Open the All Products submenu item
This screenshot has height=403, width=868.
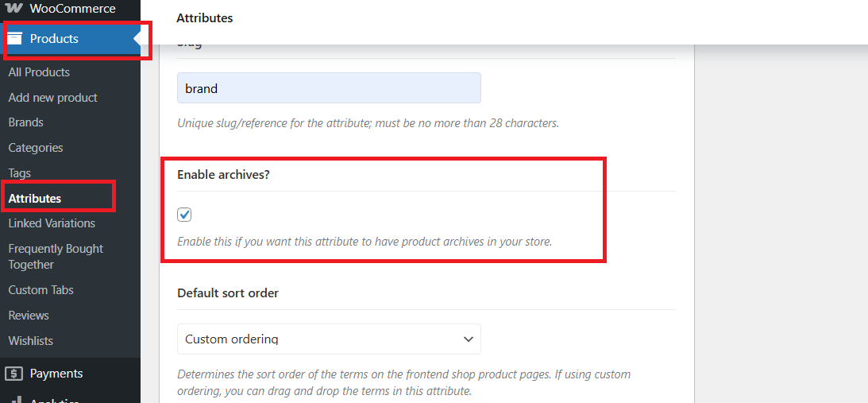point(39,72)
